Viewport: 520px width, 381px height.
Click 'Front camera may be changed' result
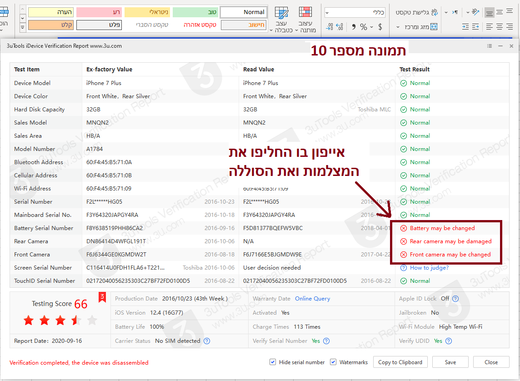(x=450, y=255)
